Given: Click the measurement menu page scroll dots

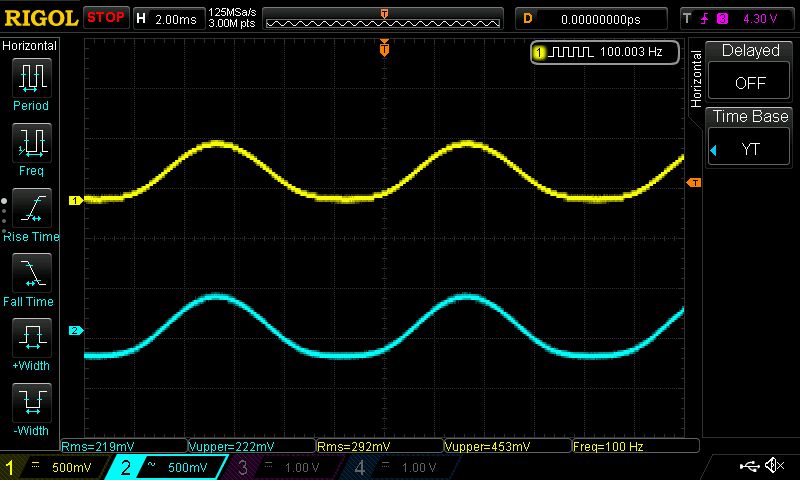Looking at the screenshot, I should point(4,216).
